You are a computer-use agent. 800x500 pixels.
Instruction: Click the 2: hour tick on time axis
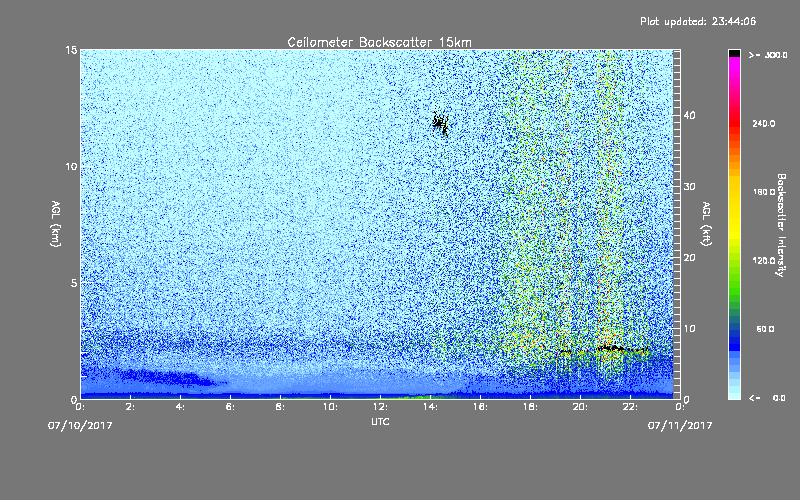[x=130, y=407]
